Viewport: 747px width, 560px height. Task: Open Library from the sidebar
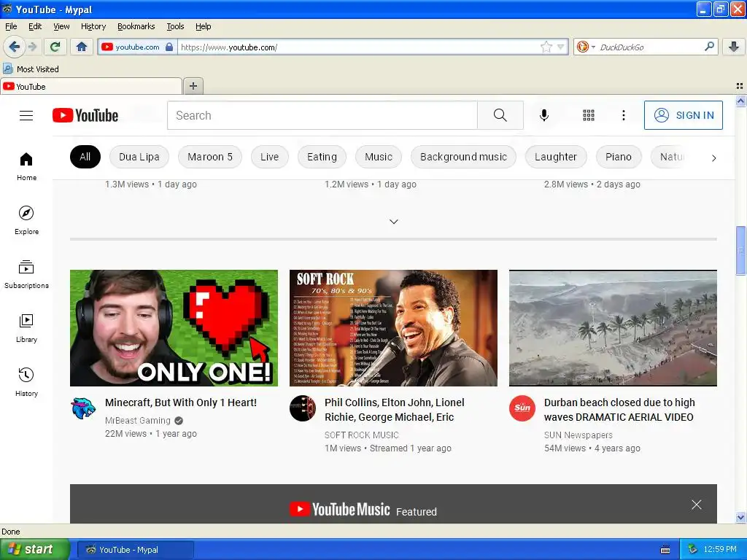pyautogui.click(x=26, y=328)
